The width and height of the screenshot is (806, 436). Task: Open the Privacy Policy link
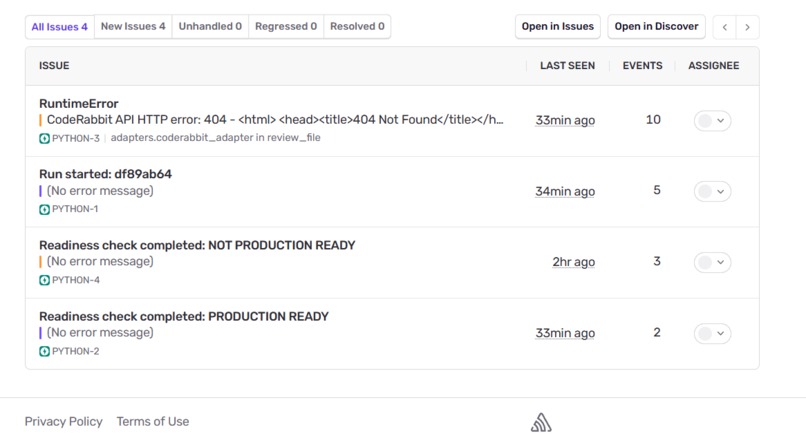[x=64, y=422]
